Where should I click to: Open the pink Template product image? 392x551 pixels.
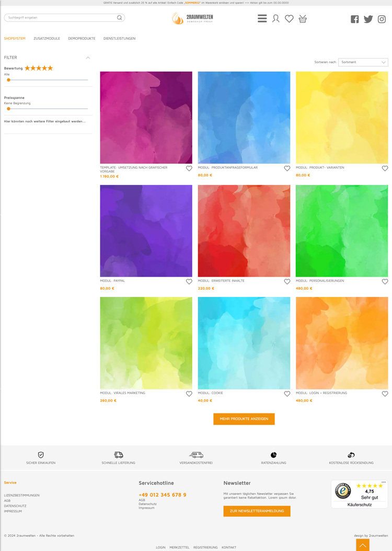[x=146, y=118]
